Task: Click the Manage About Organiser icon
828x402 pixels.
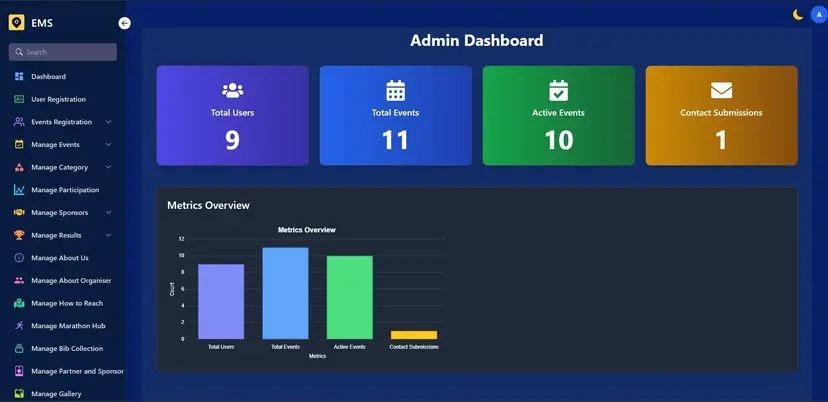Action: pos(19,281)
